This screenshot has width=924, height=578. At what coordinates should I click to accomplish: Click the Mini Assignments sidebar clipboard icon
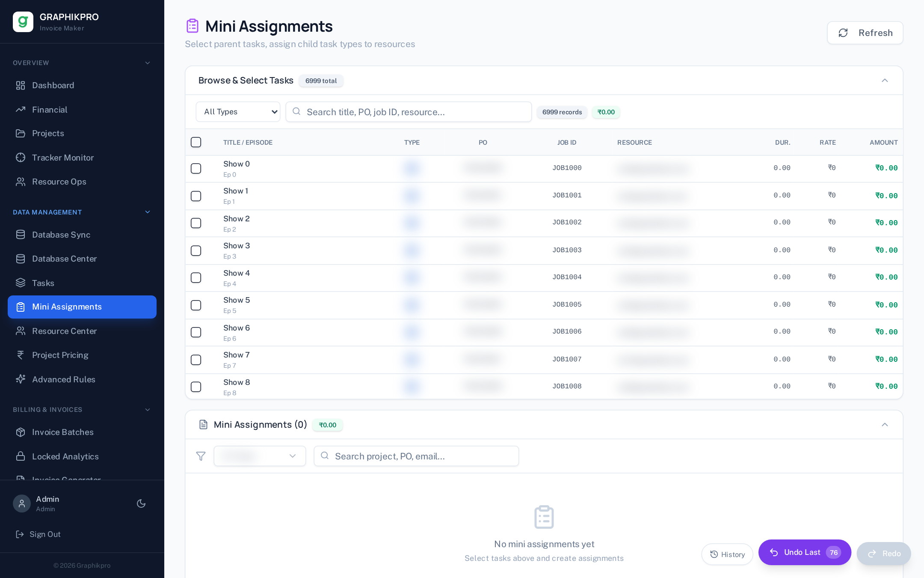pos(21,307)
